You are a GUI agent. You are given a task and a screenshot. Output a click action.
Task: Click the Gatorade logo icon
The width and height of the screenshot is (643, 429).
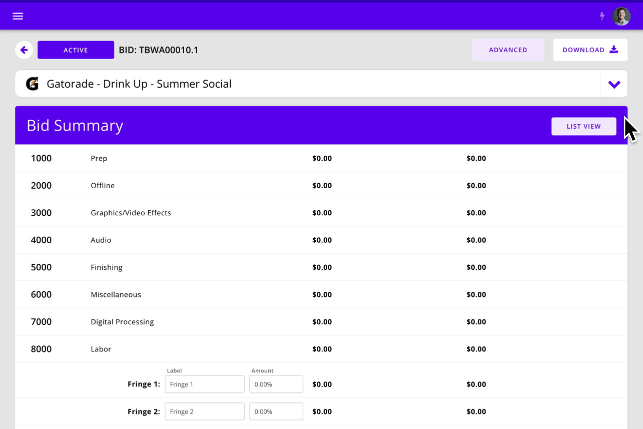[32, 84]
